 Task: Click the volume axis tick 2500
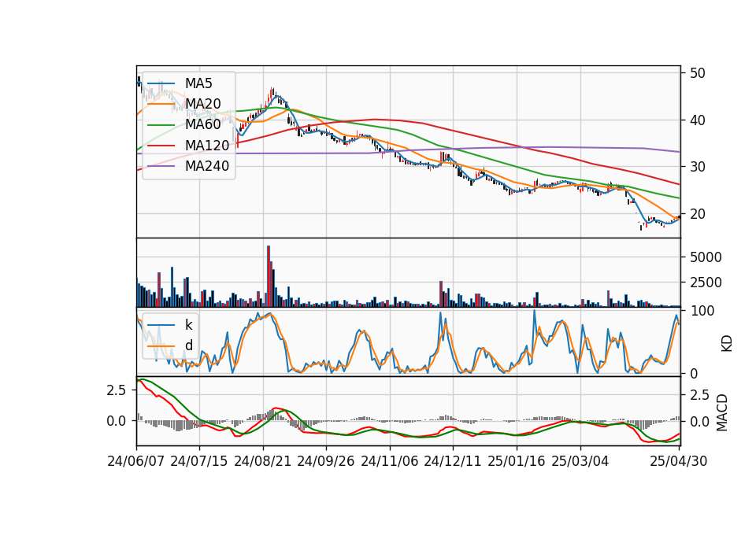tap(706, 283)
